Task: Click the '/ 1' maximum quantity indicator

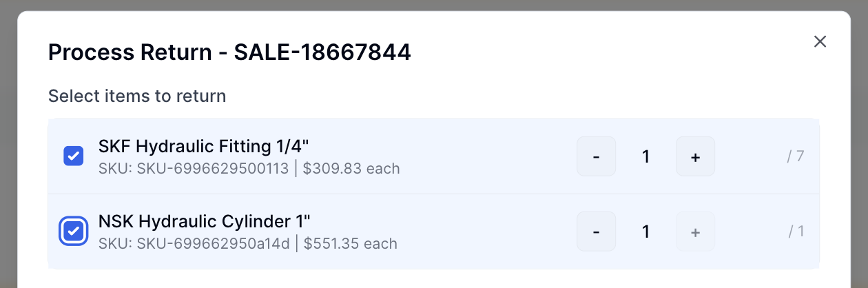Action: pos(796,232)
